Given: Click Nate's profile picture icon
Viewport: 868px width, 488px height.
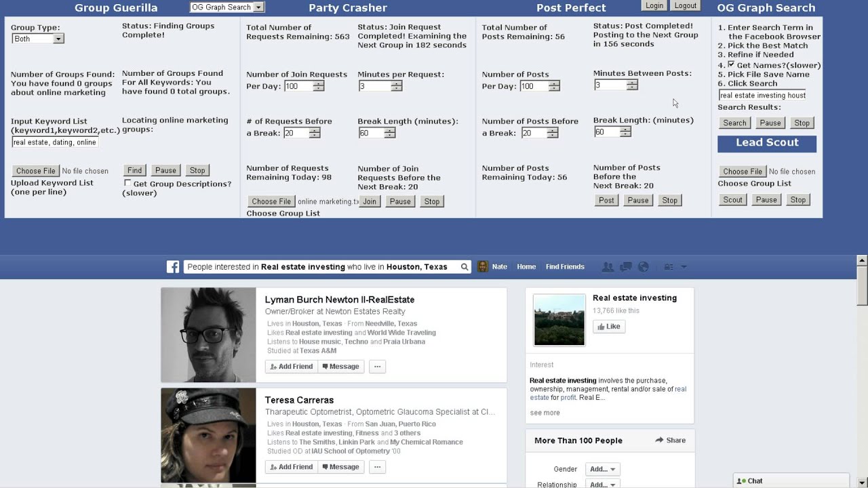Looking at the screenshot, I should 482,267.
